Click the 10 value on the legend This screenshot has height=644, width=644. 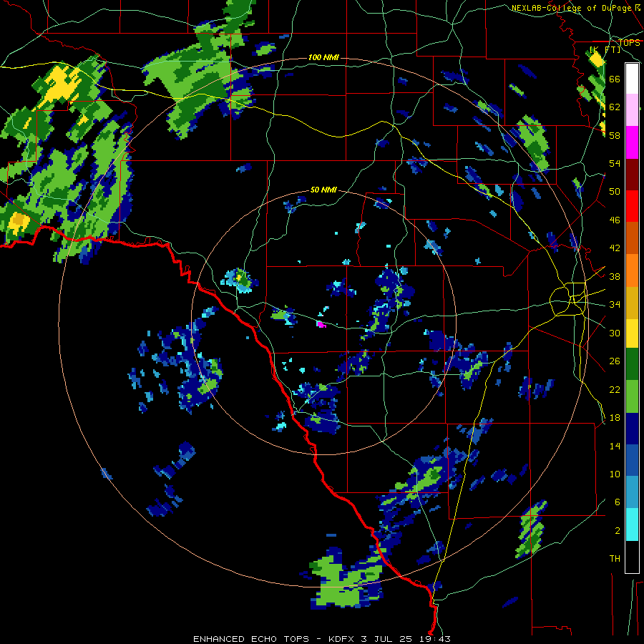click(615, 474)
